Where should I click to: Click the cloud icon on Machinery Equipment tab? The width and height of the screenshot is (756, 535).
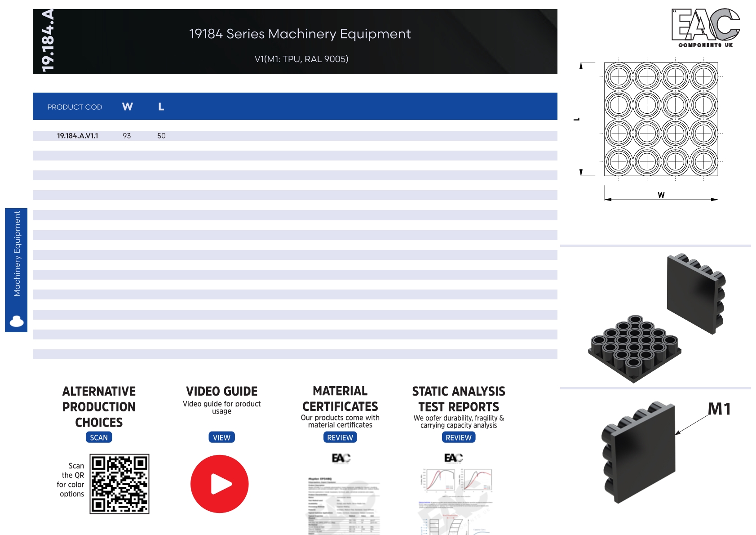point(17,321)
